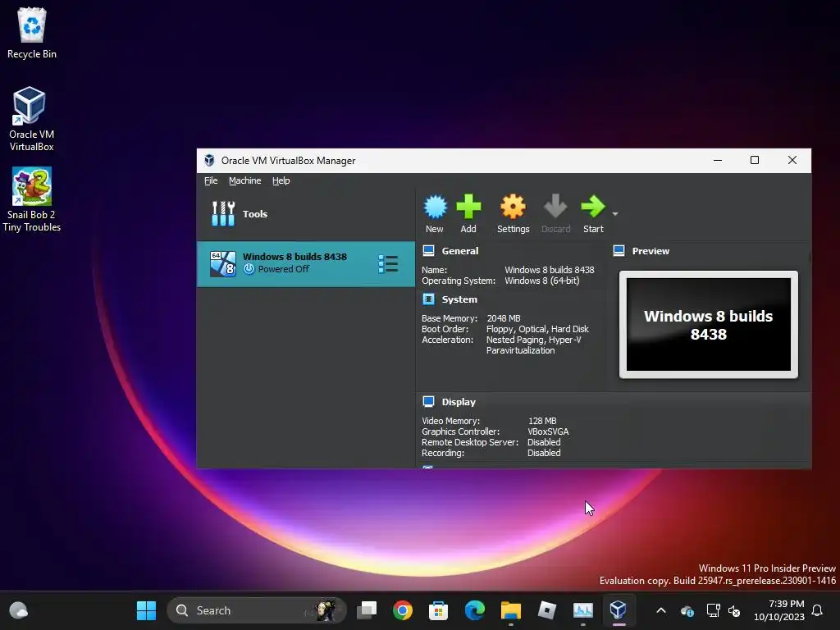Open the performance monitor taskbar icon

coord(583,610)
